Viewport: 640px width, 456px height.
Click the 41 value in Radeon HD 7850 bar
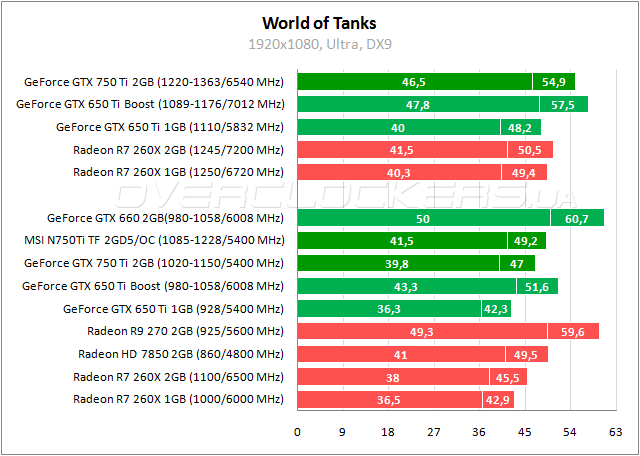[400, 354]
